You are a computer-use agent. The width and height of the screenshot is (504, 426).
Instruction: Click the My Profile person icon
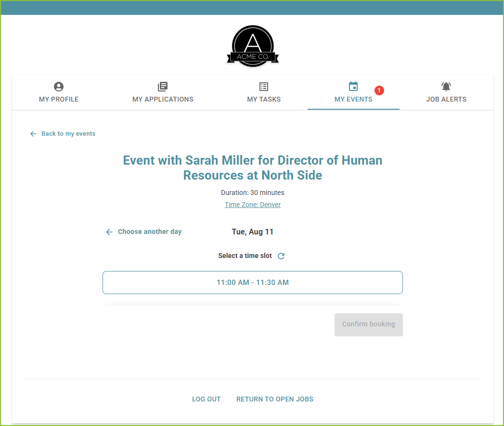[x=59, y=87]
